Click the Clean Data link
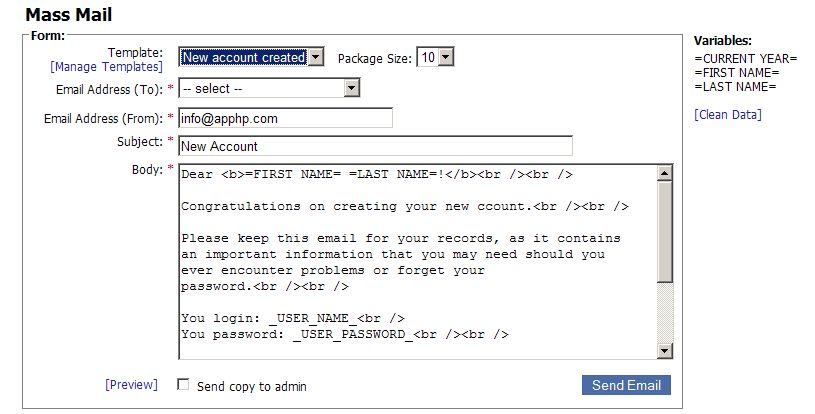The image size is (815, 414). pyautogui.click(x=727, y=115)
